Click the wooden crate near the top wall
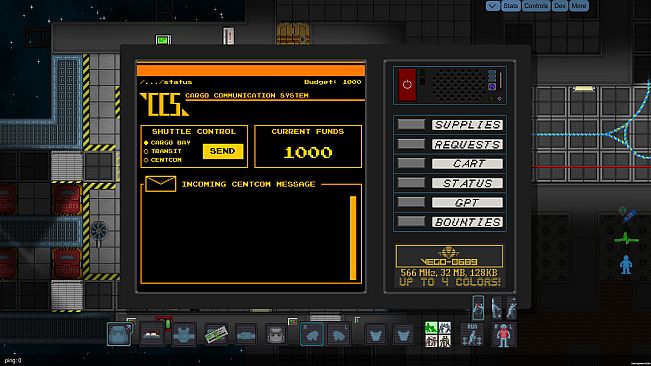This screenshot has height=366, width=651. pos(293,34)
